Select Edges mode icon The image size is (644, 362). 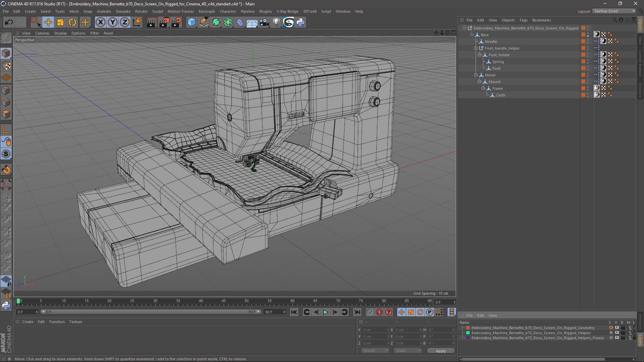pyautogui.click(x=6, y=102)
